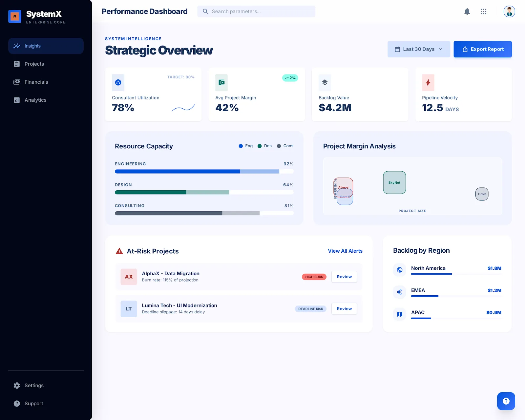Toggle the Eng legend item

tap(246, 146)
